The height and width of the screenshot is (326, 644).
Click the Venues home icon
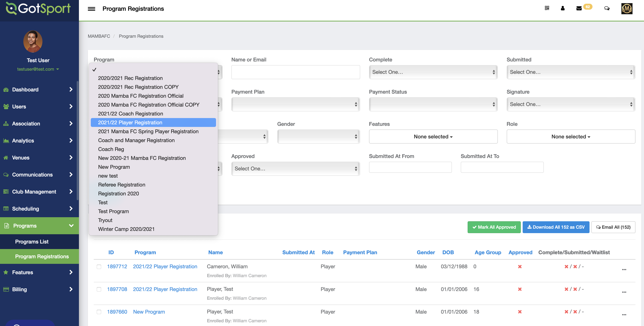(6, 157)
